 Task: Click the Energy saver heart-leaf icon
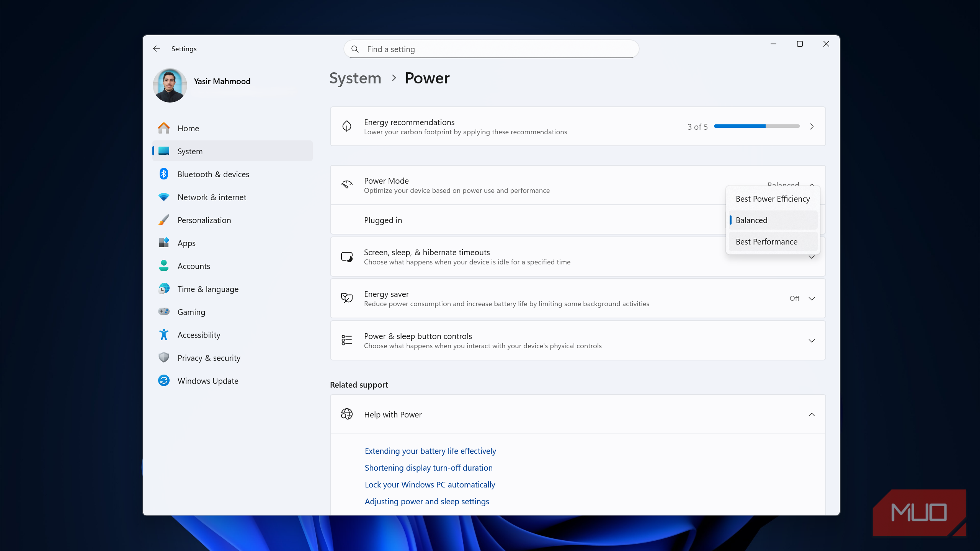(347, 298)
